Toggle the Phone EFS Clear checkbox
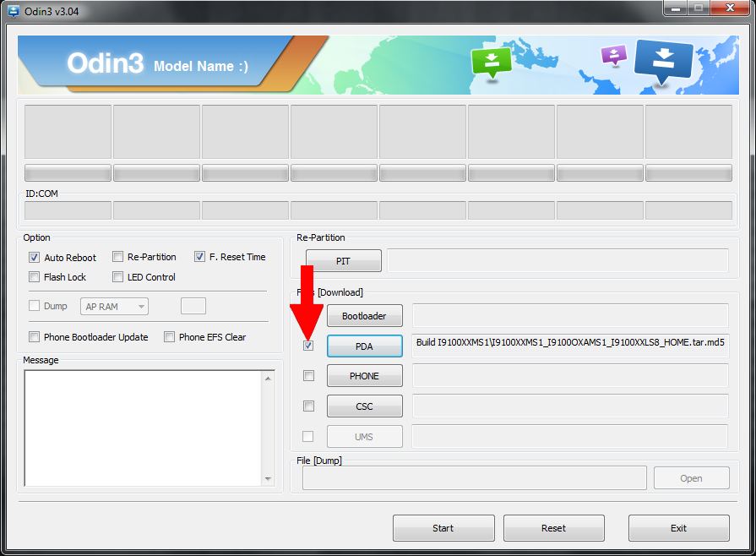This screenshot has height=556, width=756. (x=169, y=336)
